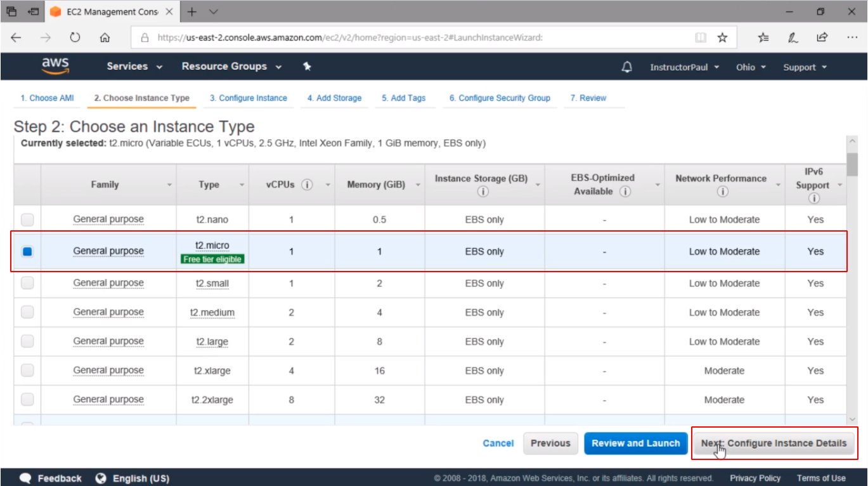Show tabs you've set aside icon
This screenshot has width=868, height=486.
tap(11, 11)
